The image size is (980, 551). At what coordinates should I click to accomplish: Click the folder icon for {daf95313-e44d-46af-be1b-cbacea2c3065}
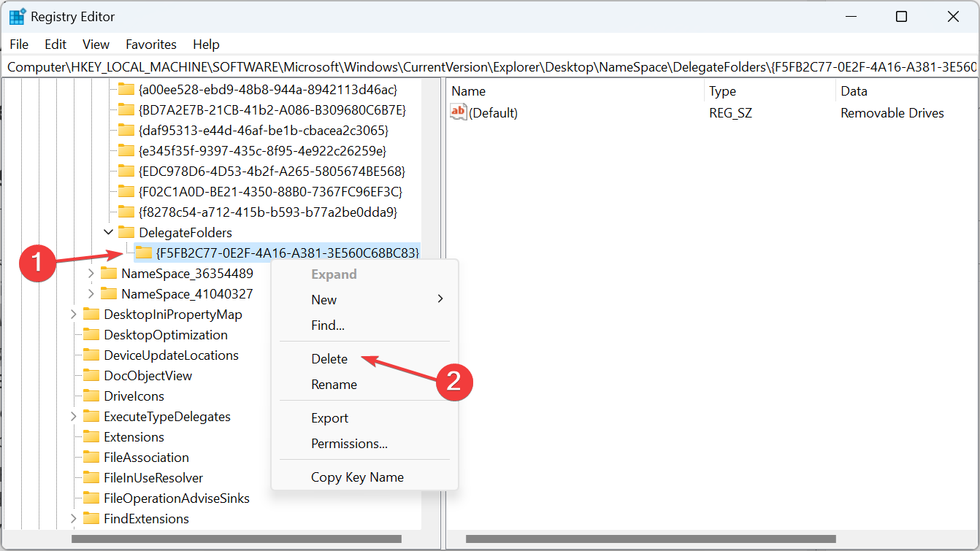126,131
